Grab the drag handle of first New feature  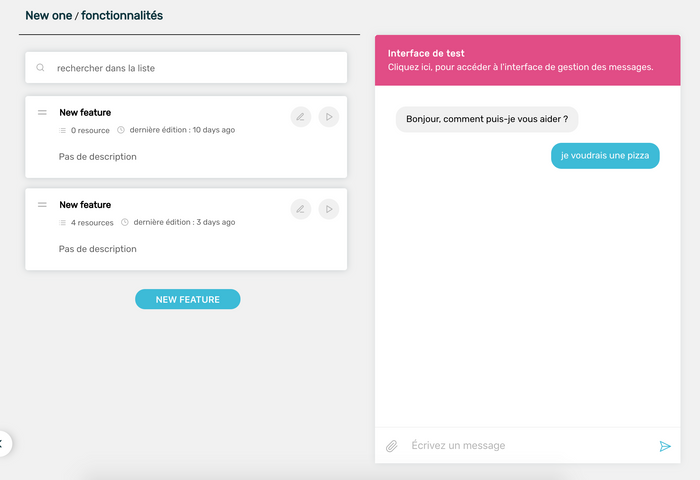pyautogui.click(x=42, y=113)
